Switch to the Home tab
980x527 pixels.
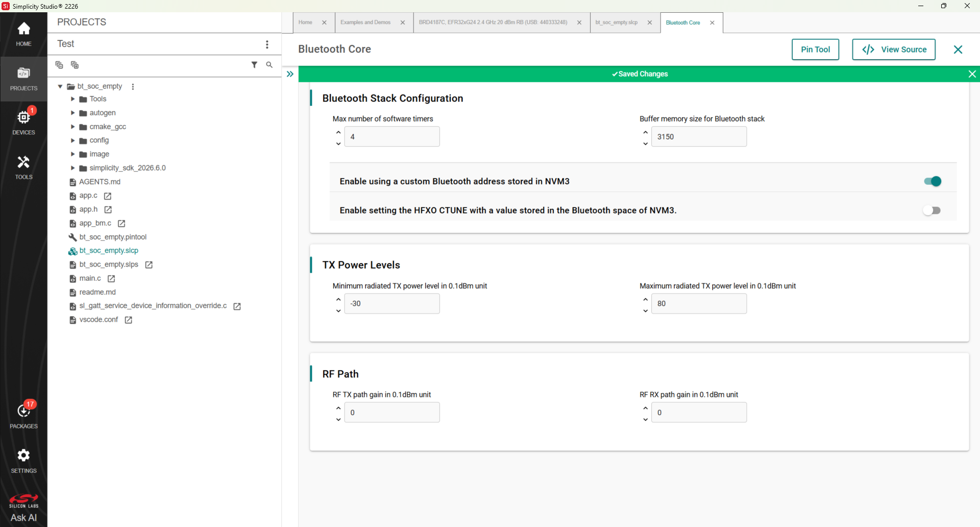[305, 22]
